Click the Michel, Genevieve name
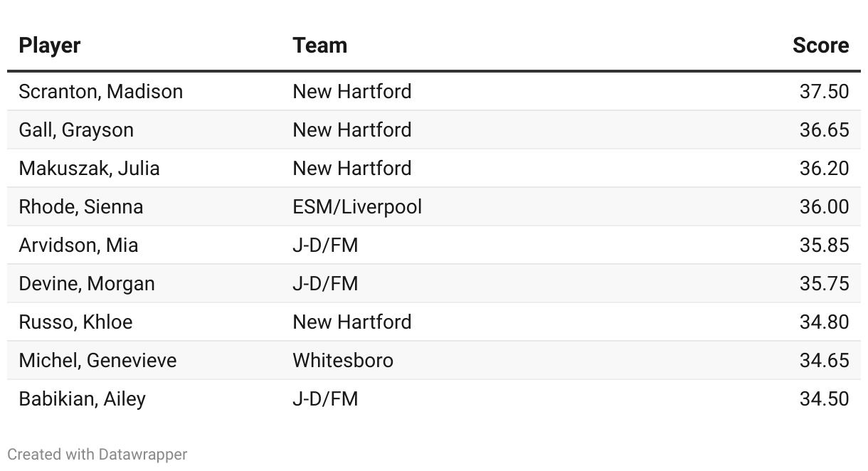The height and width of the screenshot is (471, 868). click(98, 361)
